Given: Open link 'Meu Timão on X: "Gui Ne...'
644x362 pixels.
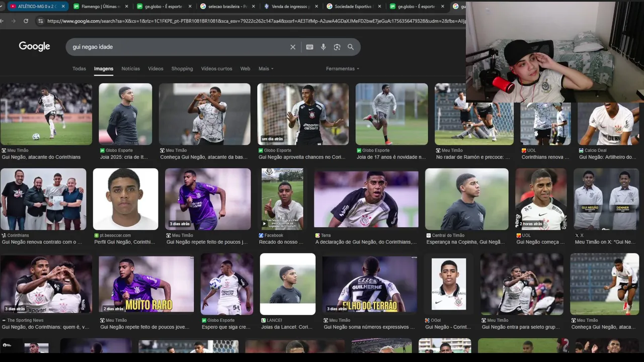Looking at the screenshot, I should tap(606, 242).
